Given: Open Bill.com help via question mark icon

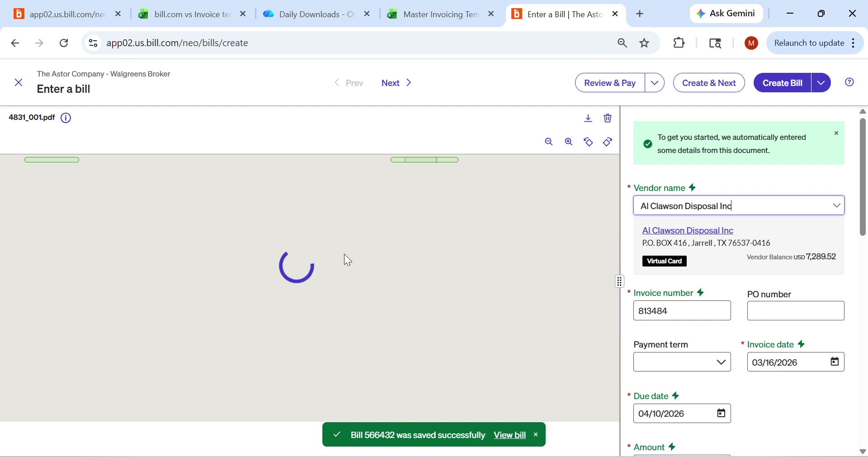Looking at the screenshot, I should point(849,83).
